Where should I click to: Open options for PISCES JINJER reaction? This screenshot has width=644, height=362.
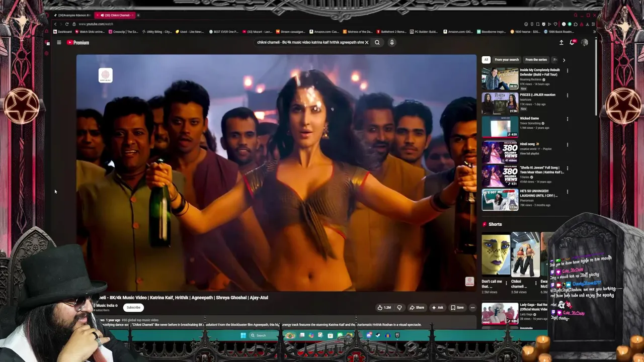pyautogui.click(x=567, y=95)
